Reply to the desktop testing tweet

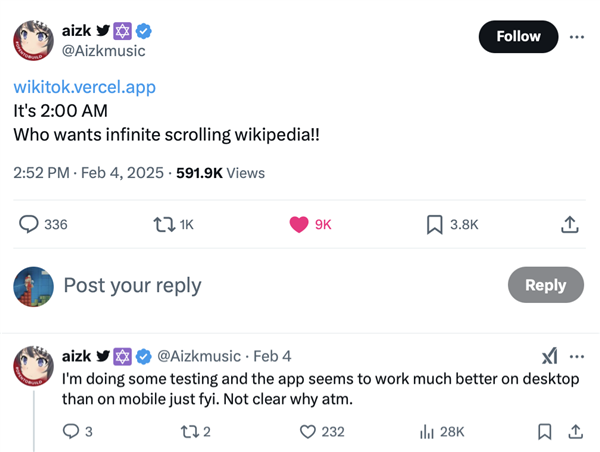coord(72,431)
